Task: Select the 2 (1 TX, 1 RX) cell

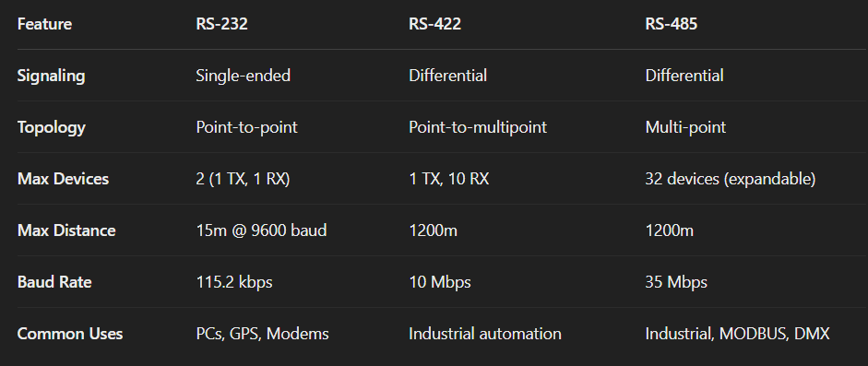Action: click(x=243, y=179)
